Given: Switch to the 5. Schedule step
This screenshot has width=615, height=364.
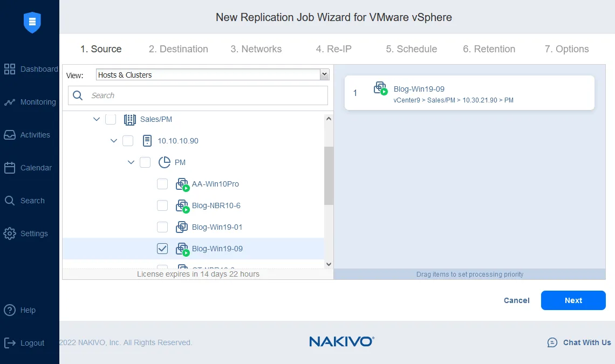Looking at the screenshot, I should pyautogui.click(x=411, y=49).
